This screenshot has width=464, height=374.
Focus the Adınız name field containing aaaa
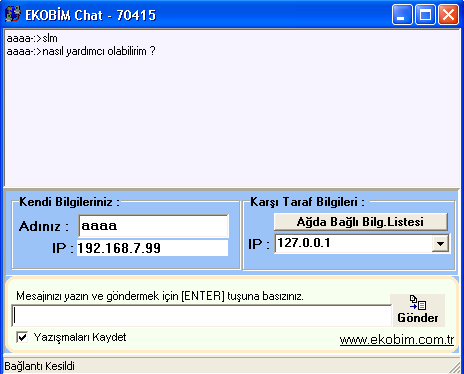tap(154, 226)
